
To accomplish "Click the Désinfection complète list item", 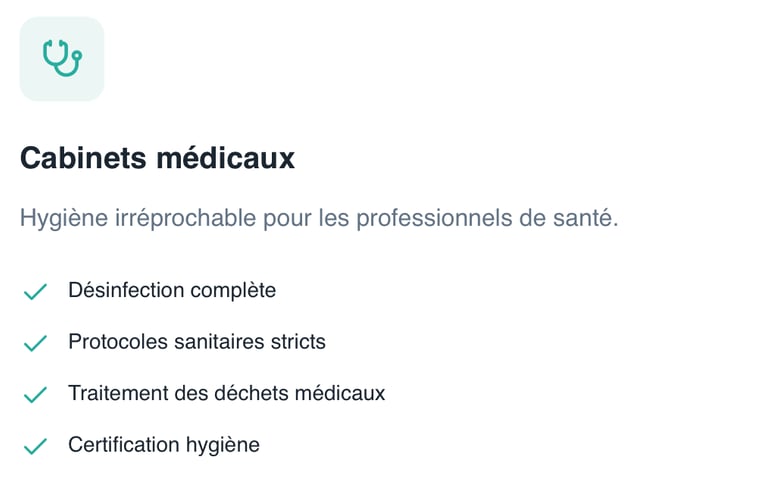I will pos(172,291).
